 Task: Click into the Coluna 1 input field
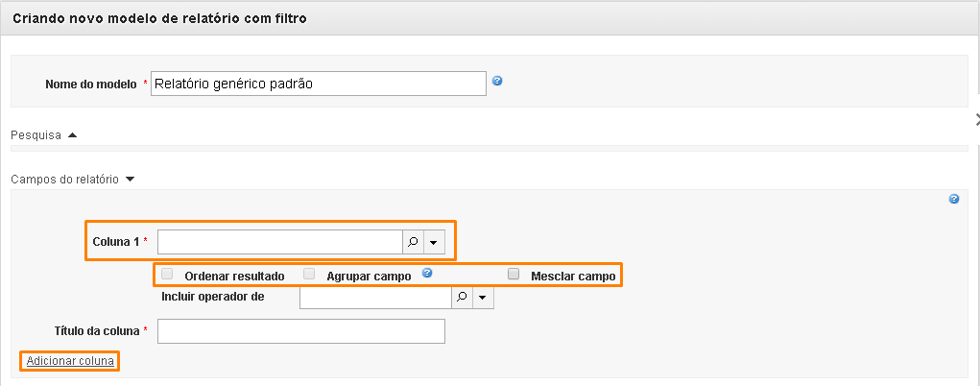[x=279, y=242]
